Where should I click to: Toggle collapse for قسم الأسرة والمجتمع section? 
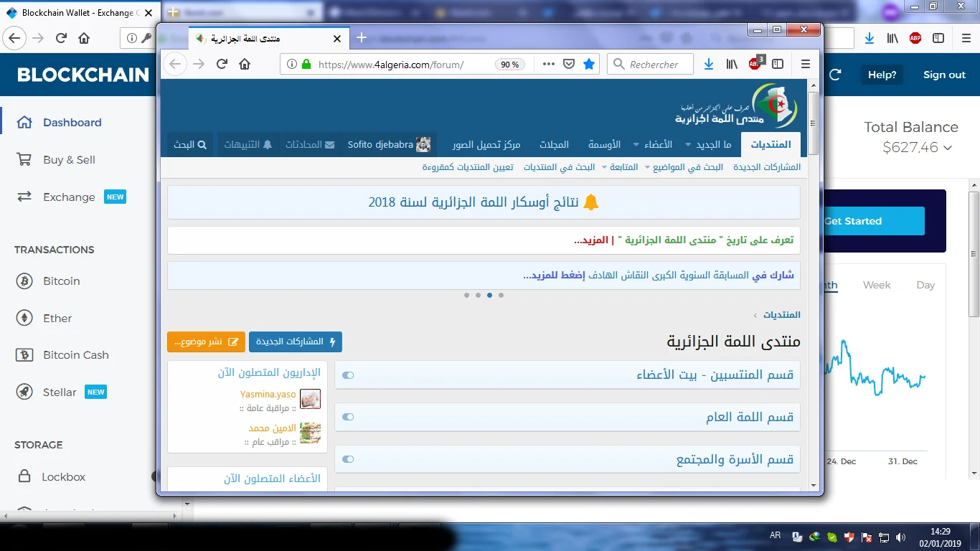click(348, 460)
